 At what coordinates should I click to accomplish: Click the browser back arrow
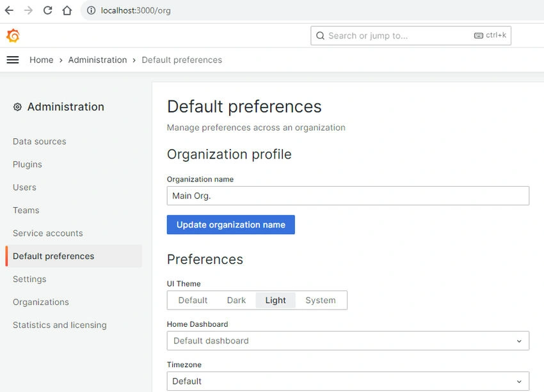(10, 10)
